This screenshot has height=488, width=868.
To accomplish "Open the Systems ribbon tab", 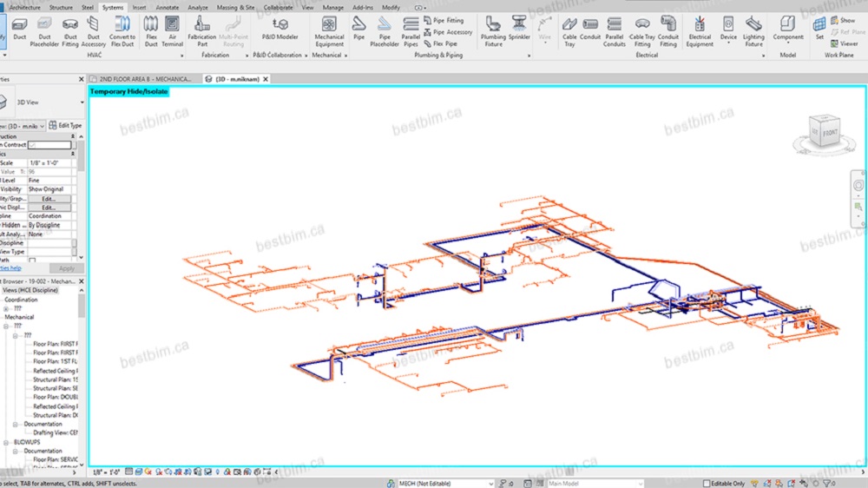I will (112, 8).
